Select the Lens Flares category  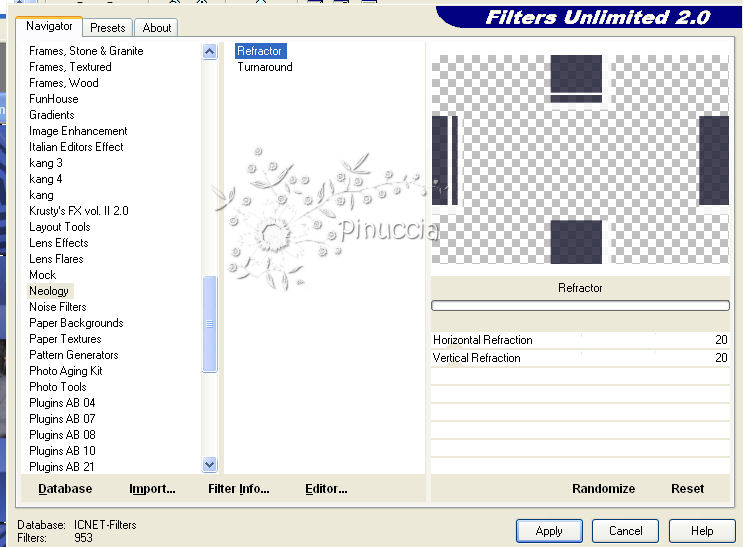click(x=56, y=259)
